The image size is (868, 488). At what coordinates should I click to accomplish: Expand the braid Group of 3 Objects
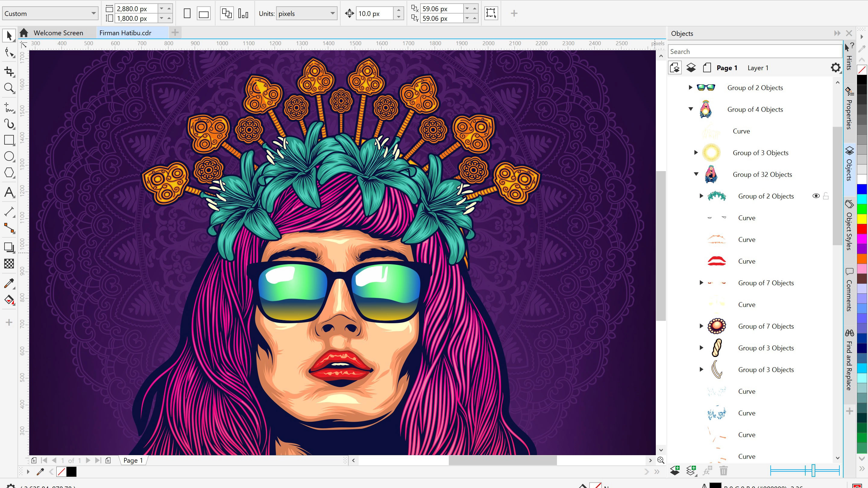point(701,348)
